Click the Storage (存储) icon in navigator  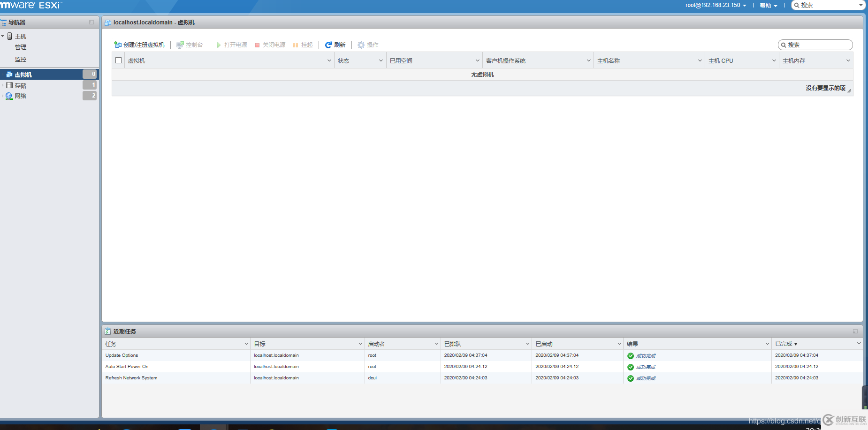click(9, 85)
